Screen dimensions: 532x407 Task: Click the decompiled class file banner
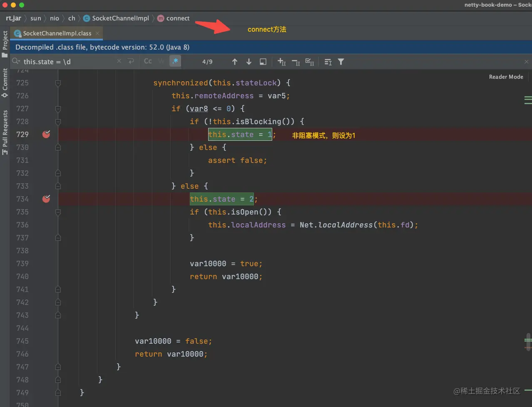point(271,47)
